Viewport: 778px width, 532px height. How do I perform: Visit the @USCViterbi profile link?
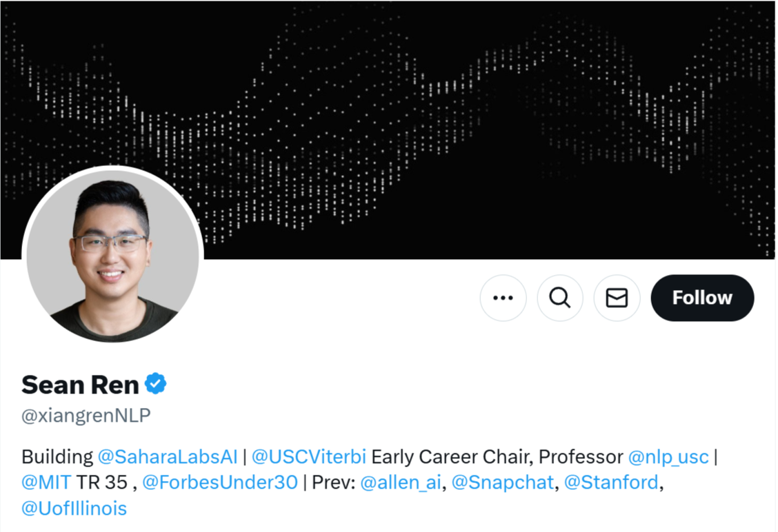coord(308,456)
